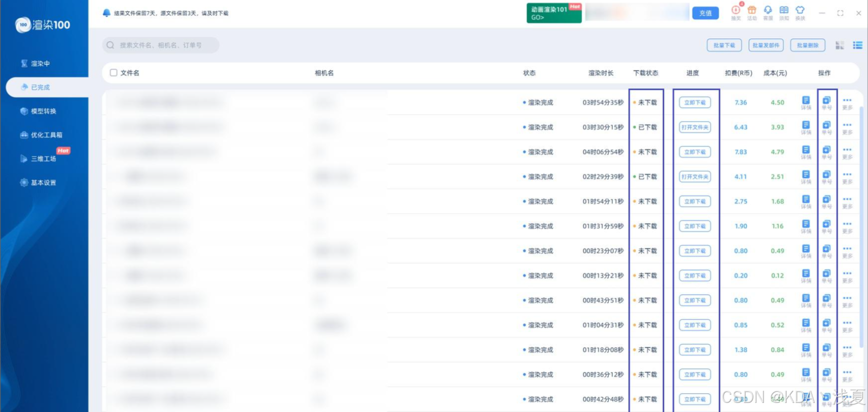Expand 更多 for the 02时29分39秒 row

click(847, 177)
